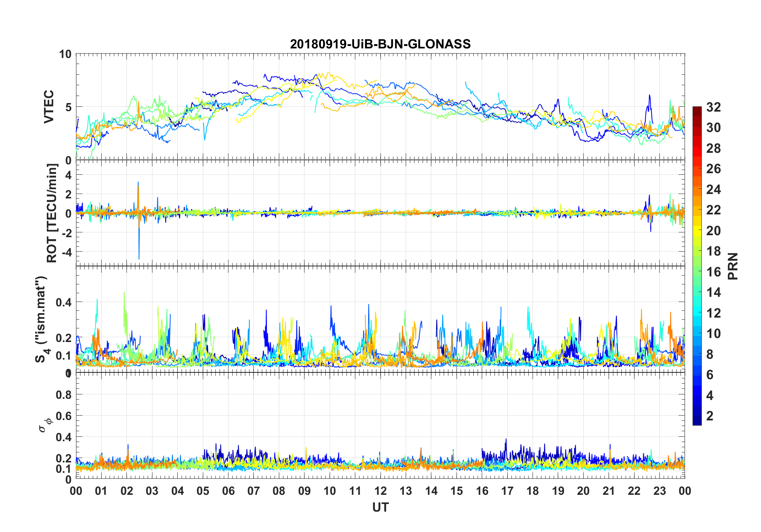Click UT axis tick label "17"
Viewport: 761px width, 532px height.
coord(507,491)
